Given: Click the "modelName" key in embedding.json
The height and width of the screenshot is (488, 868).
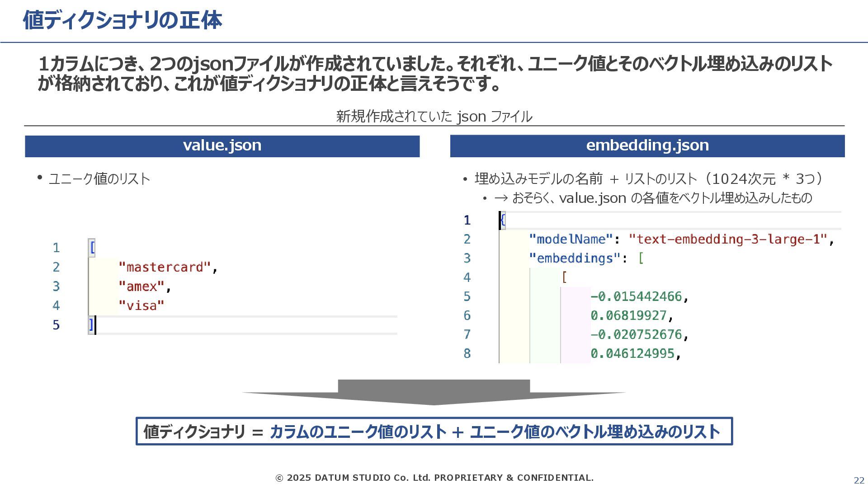Looking at the screenshot, I should (x=571, y=239).
